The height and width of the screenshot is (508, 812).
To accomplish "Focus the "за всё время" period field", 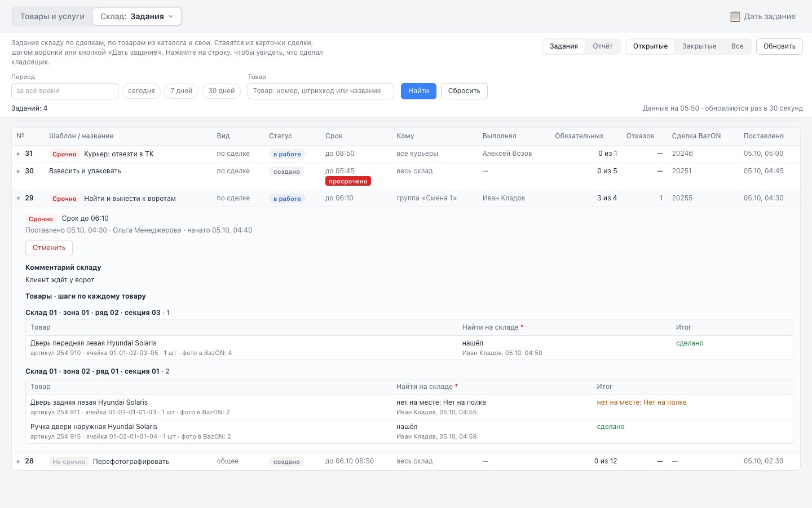I will tap(65, 91).
